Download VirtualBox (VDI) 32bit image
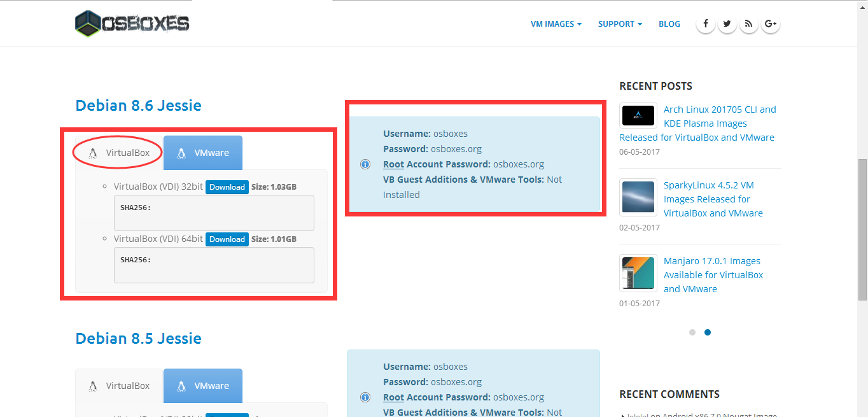The width and height of the screenshot is (868, 417). [x=227, y=187]
